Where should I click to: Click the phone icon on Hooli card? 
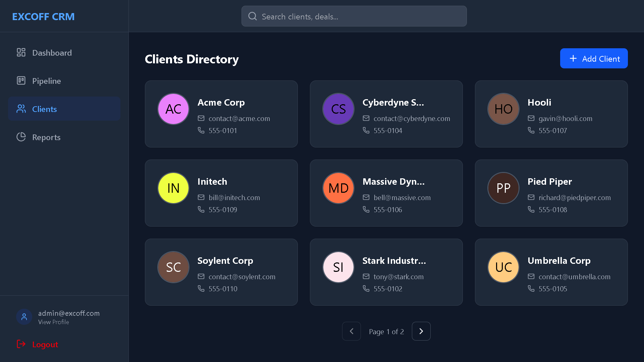pos(531,130)
